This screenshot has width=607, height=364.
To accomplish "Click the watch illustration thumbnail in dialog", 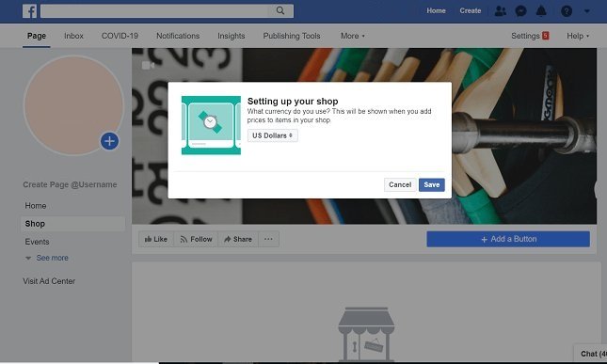I will pyautogui.click(x=211, y=125).
